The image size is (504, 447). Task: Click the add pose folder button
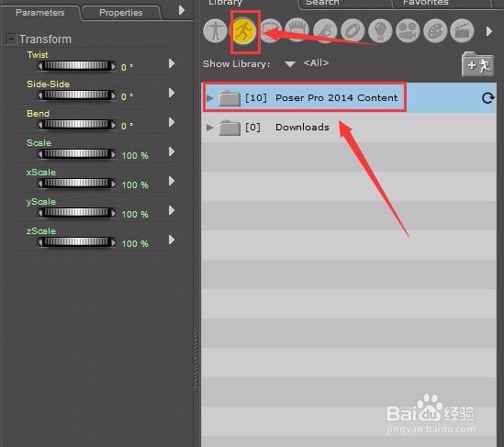pos(477,64)
